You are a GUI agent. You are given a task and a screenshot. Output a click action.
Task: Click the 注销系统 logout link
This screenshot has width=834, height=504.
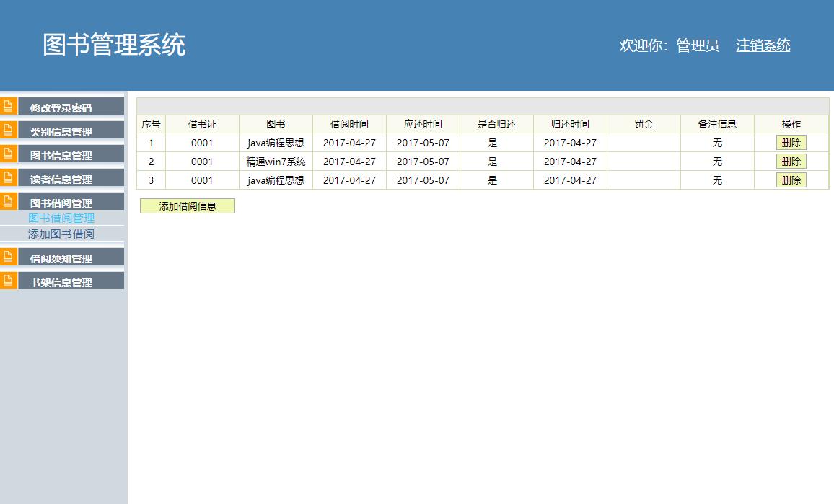(x=762, y=45)
